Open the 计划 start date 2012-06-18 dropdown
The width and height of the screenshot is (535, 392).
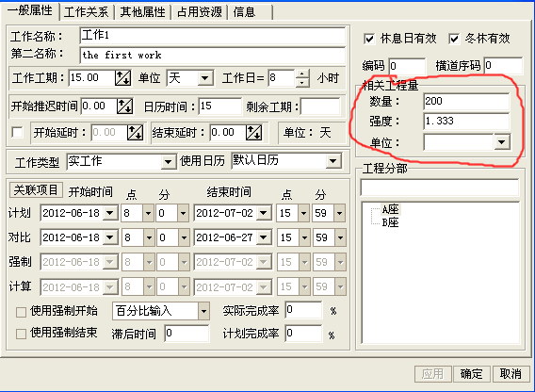[110, 213]
